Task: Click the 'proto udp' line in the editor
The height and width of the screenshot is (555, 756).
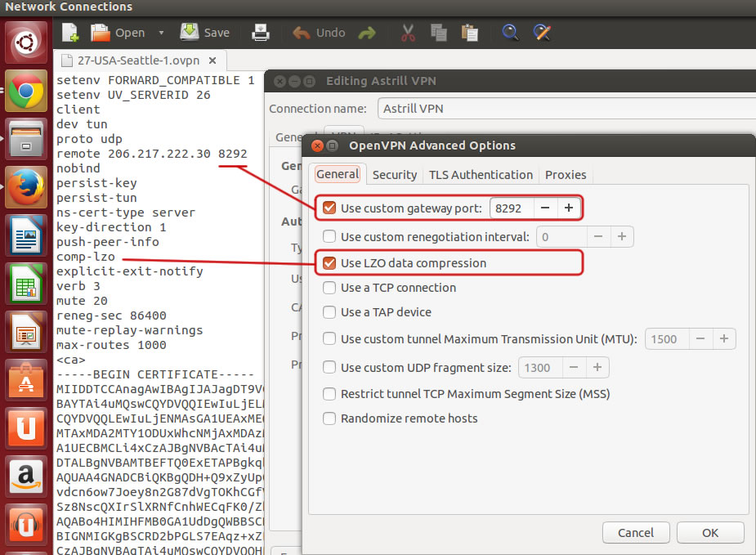Action: coord(89,139)
